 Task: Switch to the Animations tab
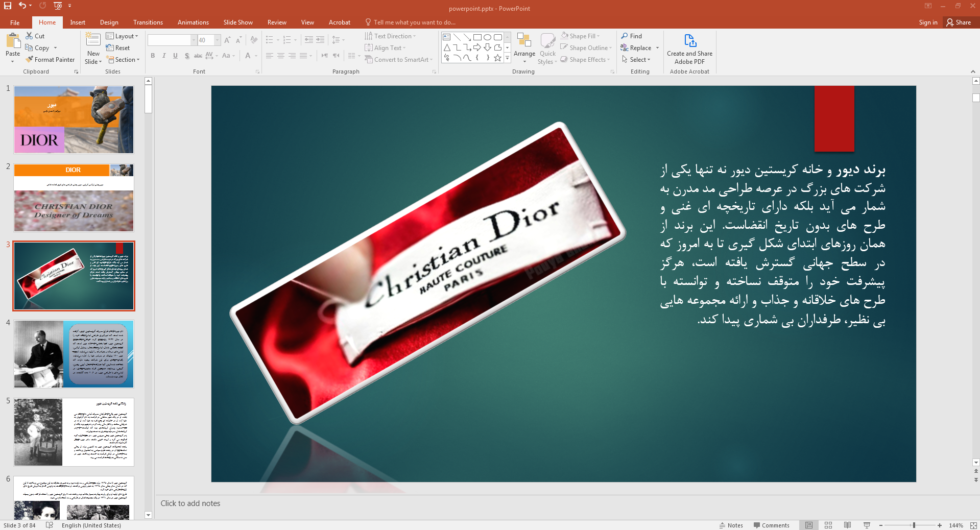(x=193, y=22)
